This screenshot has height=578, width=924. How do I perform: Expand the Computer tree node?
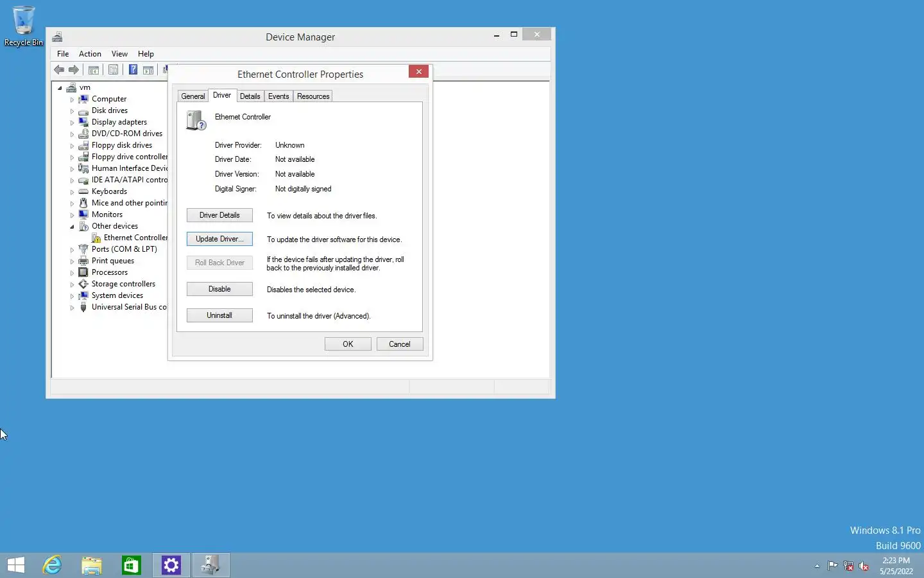[72, 100]
